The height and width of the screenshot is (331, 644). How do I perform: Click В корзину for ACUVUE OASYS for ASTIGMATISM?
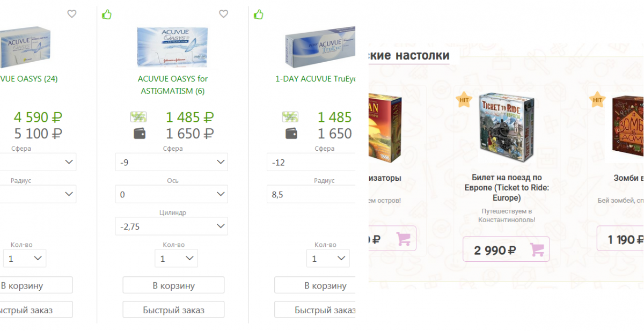click(173, 285)
